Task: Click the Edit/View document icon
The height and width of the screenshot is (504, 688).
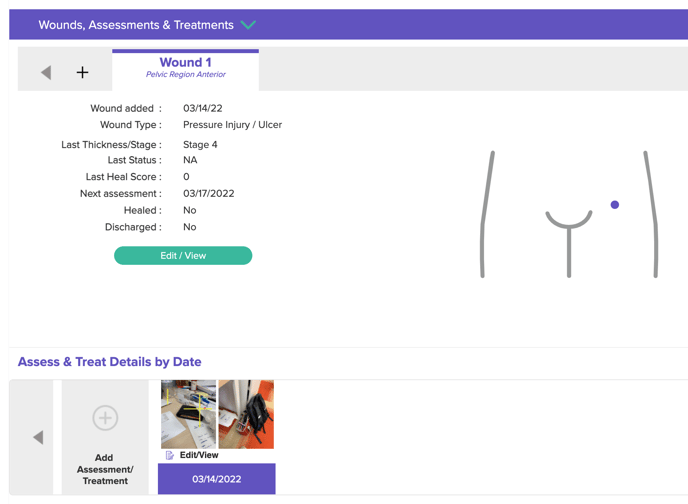Action: point(170,456)
